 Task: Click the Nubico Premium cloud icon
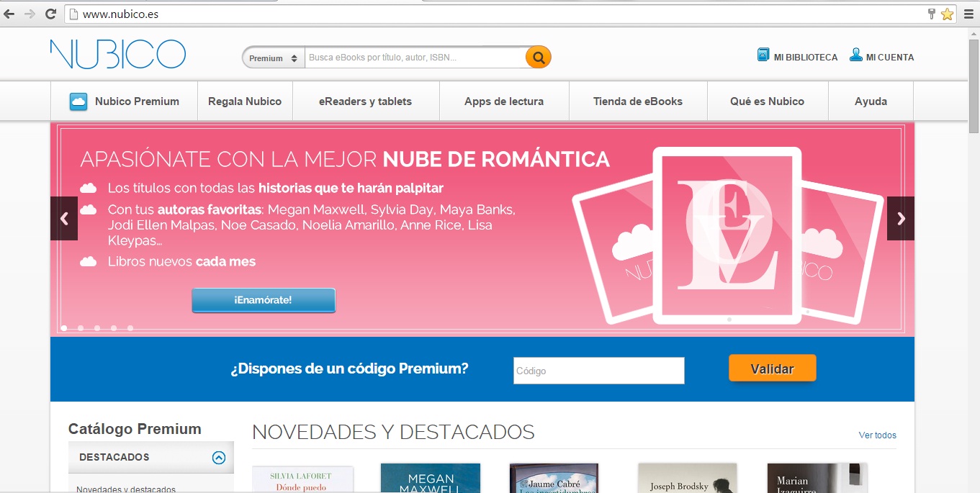point(78,101)
